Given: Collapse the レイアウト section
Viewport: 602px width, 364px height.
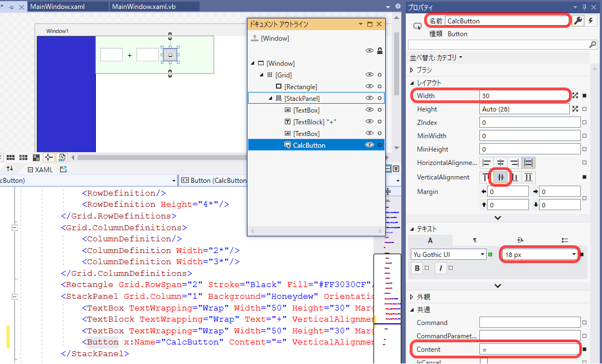Looking at the screenshot, I should [412, 82].
